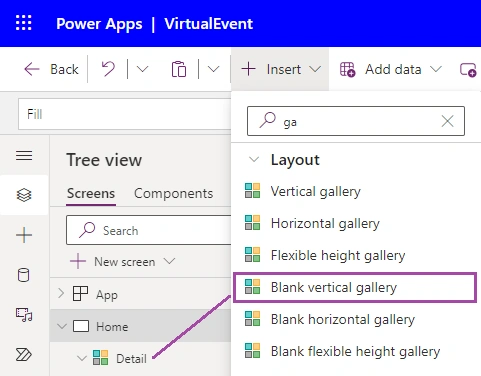This screenshot has width=481, height=376.
Task: Open the Power Automate icon in sidebar
Action: (x=24, y=355)
